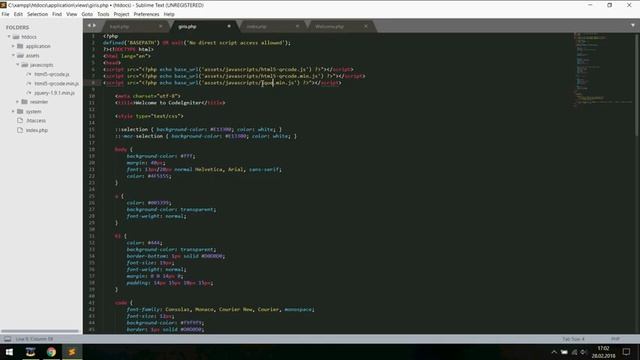Select the javascripts folder icon

point(24,64)
